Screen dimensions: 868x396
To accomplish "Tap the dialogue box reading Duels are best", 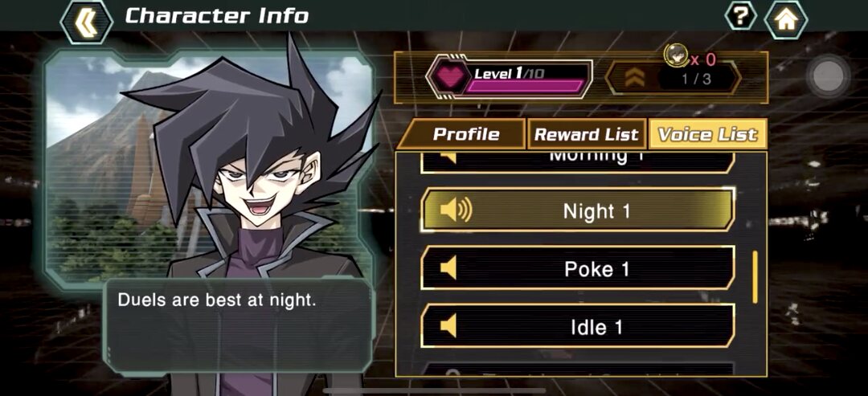I will tap(238, 325).
